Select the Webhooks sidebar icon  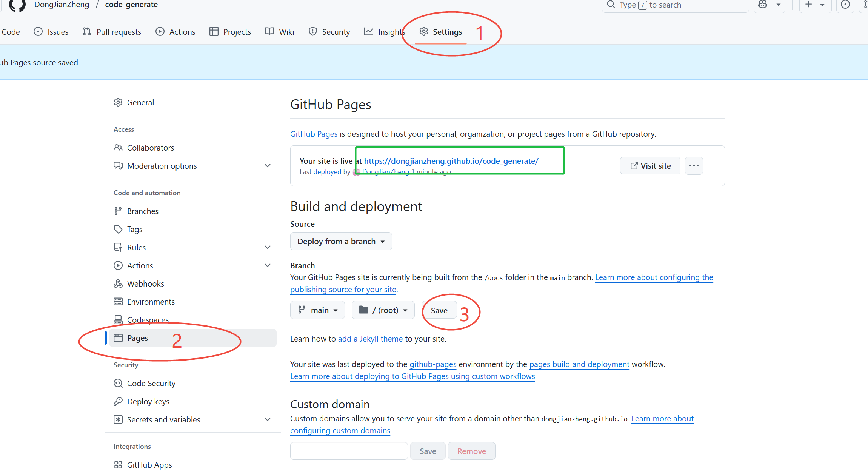pyautogui.click(x=118, y=283)
